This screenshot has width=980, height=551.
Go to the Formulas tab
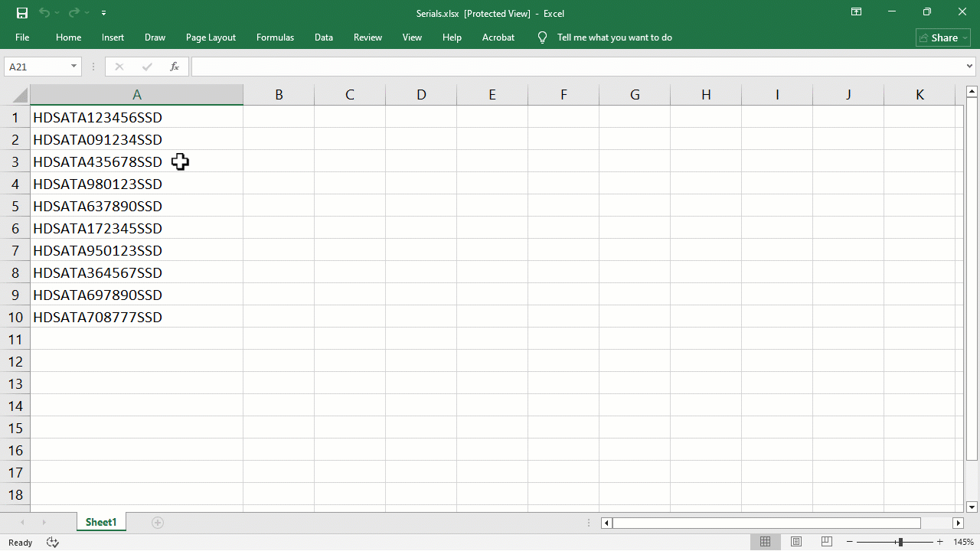[275, 37]
